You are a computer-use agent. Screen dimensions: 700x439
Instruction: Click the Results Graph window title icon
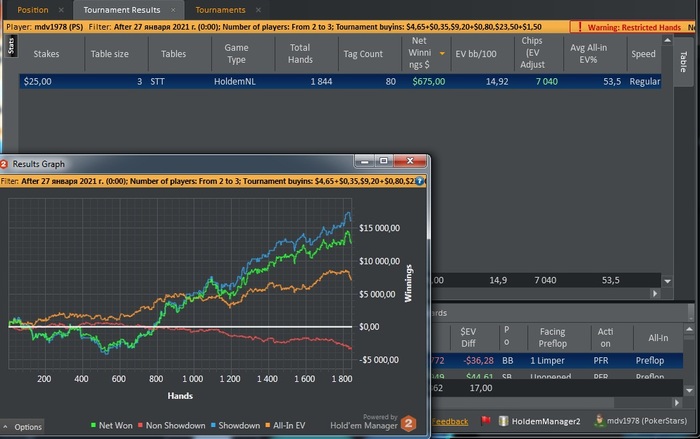4,164
